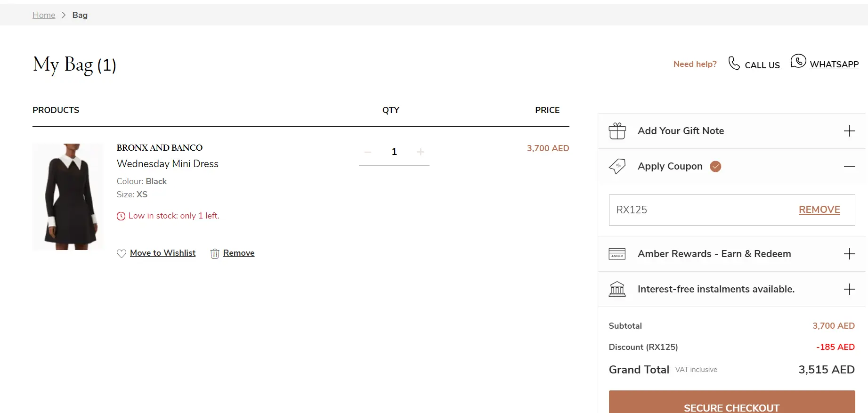Click Remove link under the dress

tap(239, 253)
